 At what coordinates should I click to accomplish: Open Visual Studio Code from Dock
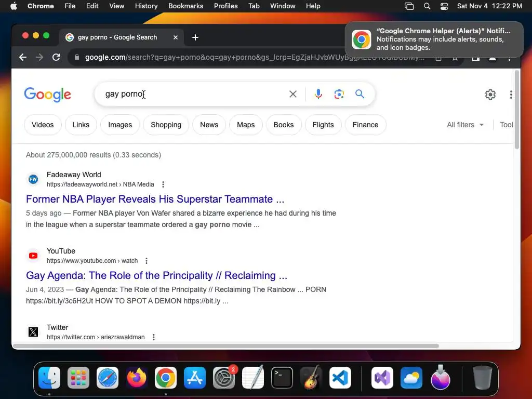coord(340,378)
